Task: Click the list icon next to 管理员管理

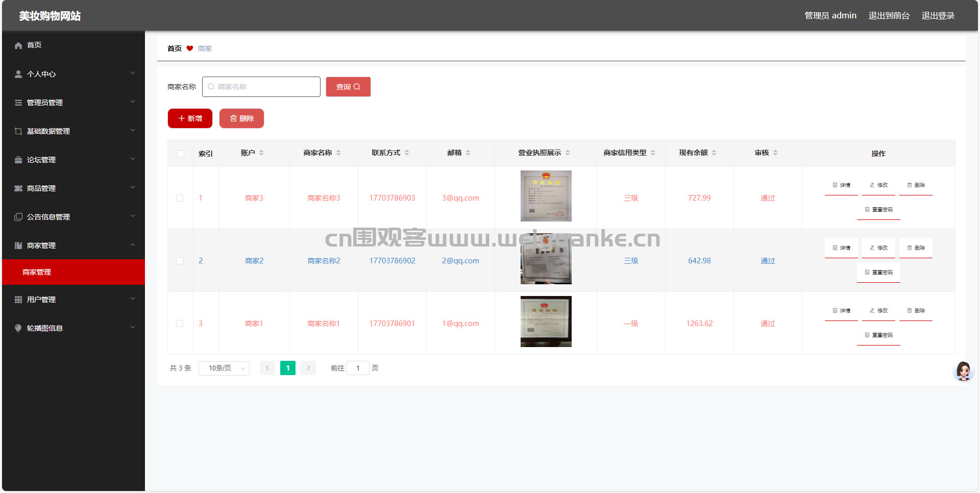Action: tap(18, 103)
